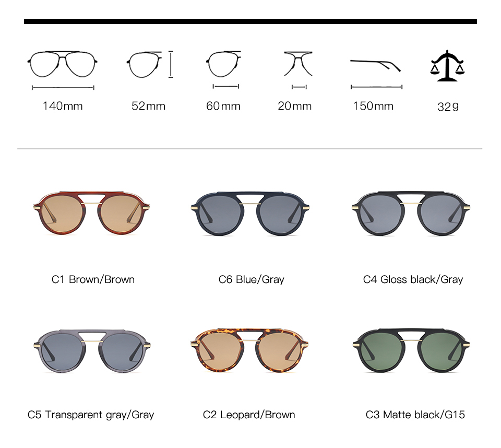Viewport: 501px width, 448px height.
Task: Click the weight scale icon
Action: coord(447,66)
